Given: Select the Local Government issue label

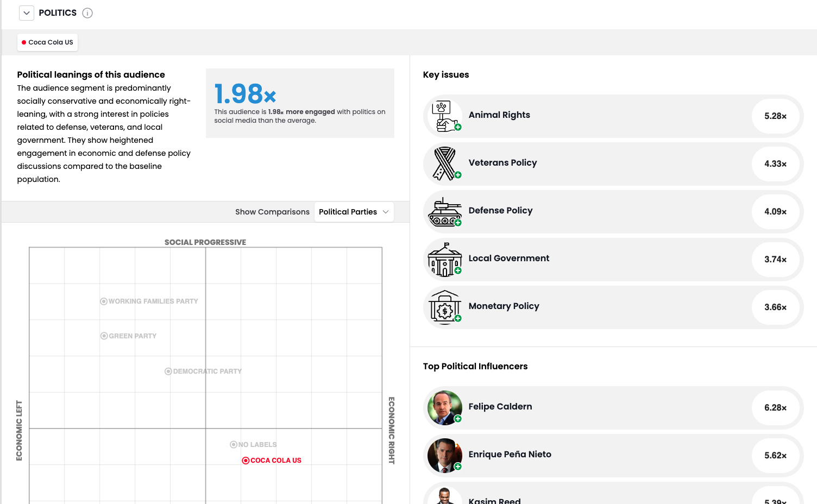Looking at the screenshot, I should tap(509, 259).
